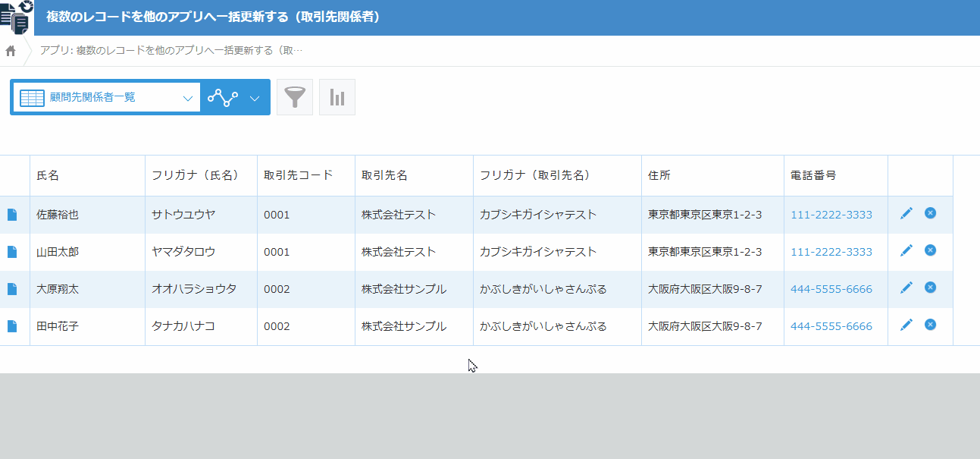Screen dimensions: 980x459
Task: Open the filter funnel icon
Action: coord(295,97)
